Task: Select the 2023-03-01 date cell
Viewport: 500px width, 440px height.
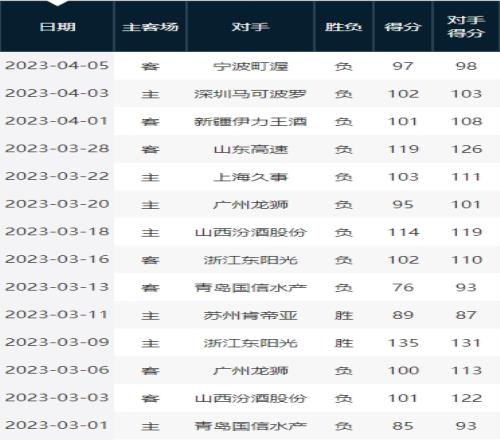Action: [56, 425]
